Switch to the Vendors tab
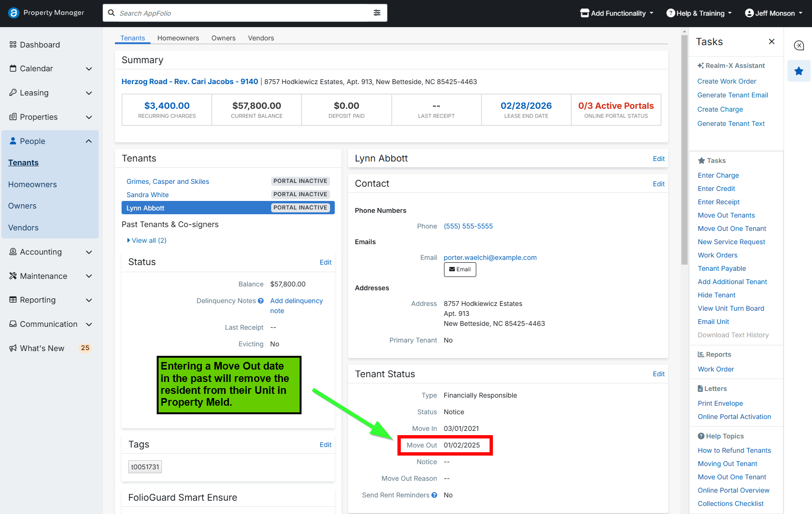The height and width of the screenshot is (514, 812). (261, 38)
